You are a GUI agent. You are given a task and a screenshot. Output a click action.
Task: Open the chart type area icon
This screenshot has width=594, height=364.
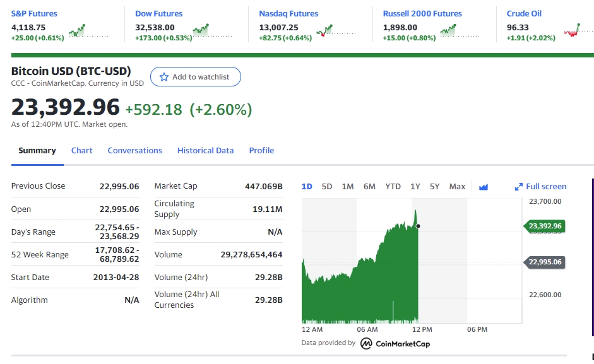(x=484, y=187)
